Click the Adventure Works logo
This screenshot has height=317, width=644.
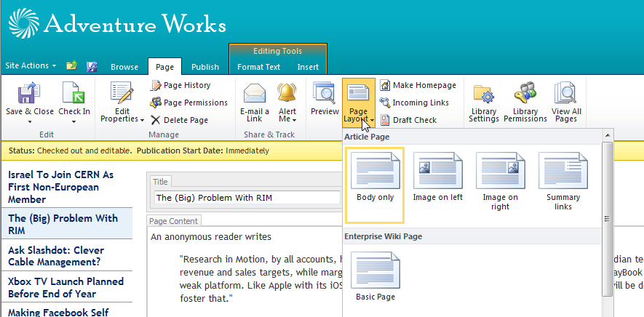click(x=24, y=23)
